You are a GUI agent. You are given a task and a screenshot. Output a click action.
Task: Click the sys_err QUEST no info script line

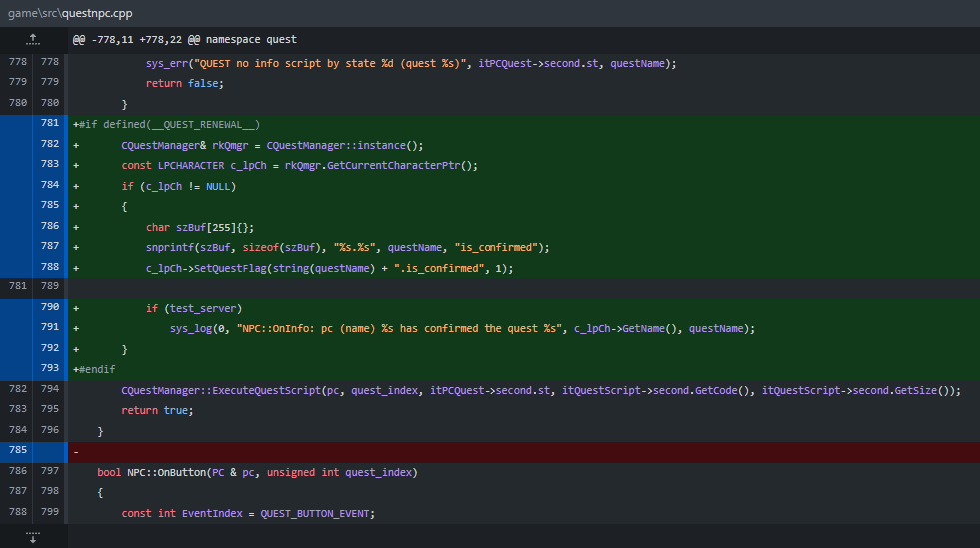[x=411, y=63]
